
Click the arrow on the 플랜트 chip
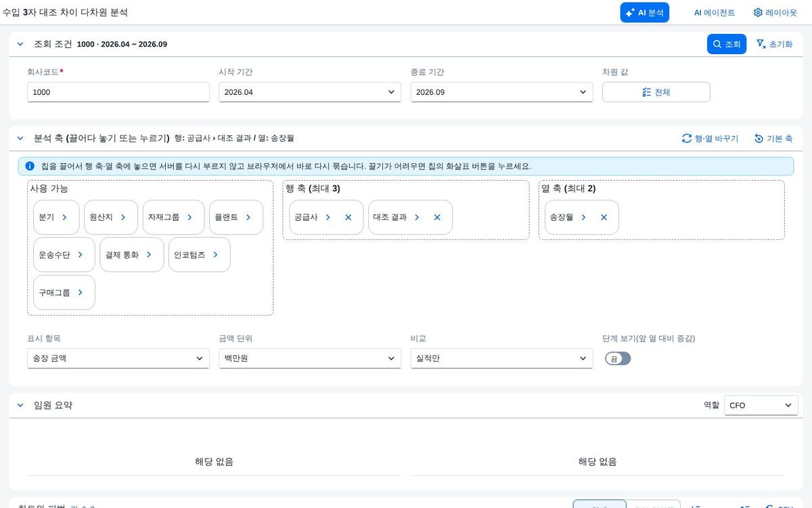tap(248, 217)
